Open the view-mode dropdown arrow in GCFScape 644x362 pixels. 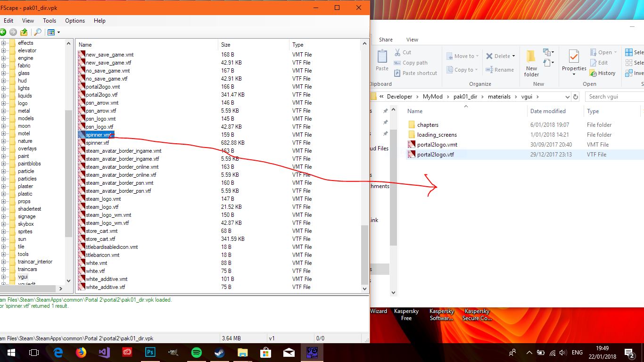pos(58,32)
